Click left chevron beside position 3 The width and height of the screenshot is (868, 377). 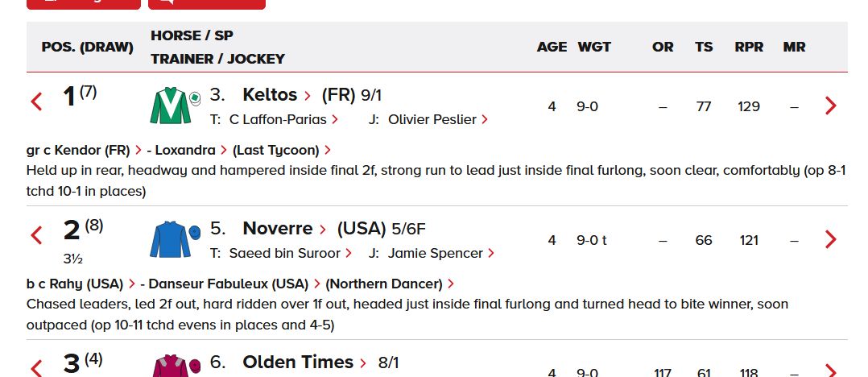(x=36, y=367)
